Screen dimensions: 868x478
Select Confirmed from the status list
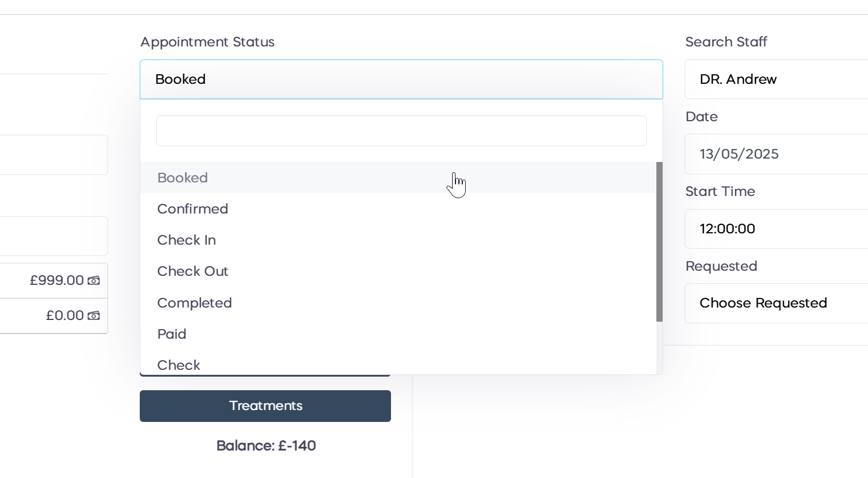click(x=193, y=209)
